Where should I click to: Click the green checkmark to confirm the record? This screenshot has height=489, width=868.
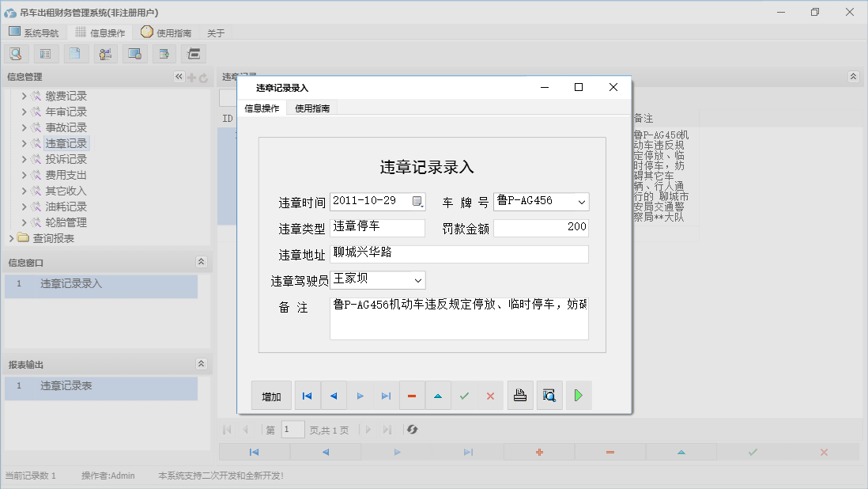(x=465, y=395)
